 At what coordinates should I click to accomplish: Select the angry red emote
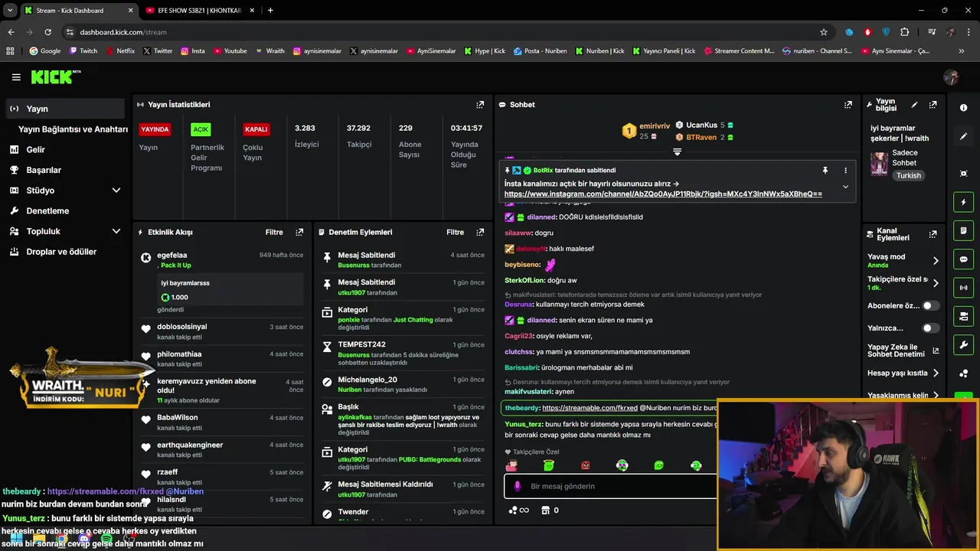(586, 465)
